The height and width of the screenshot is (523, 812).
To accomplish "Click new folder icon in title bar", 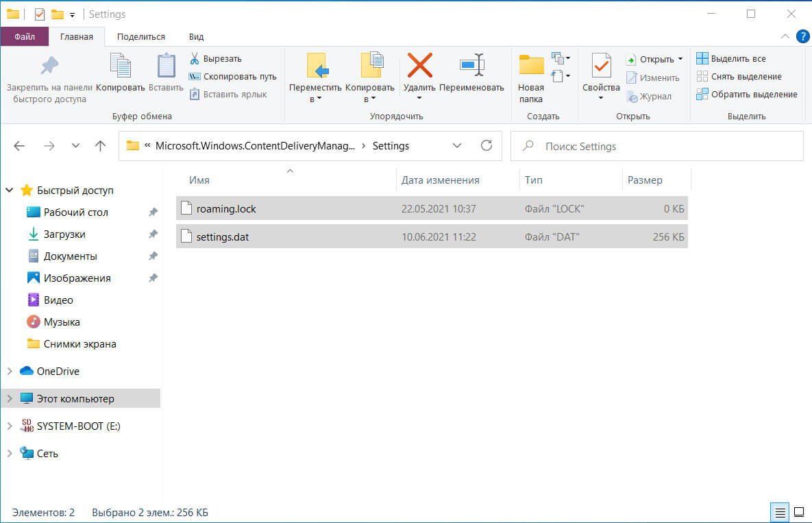I will [x=58, y=14].
